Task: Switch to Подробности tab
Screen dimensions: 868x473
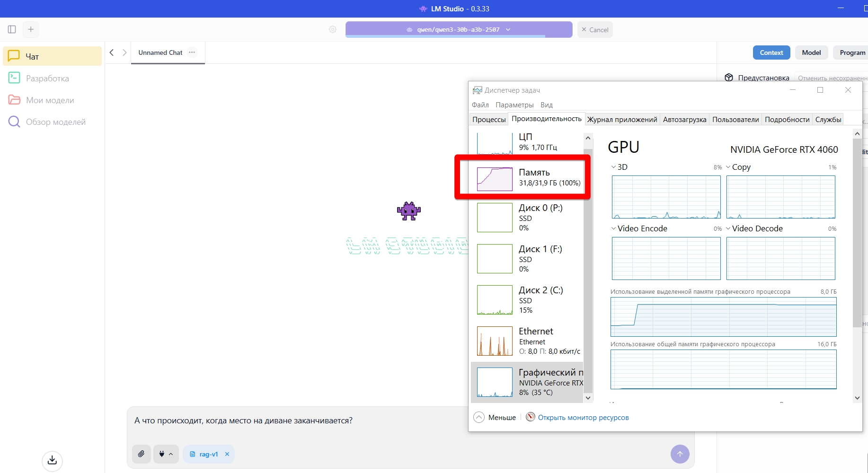Action: 787,119
